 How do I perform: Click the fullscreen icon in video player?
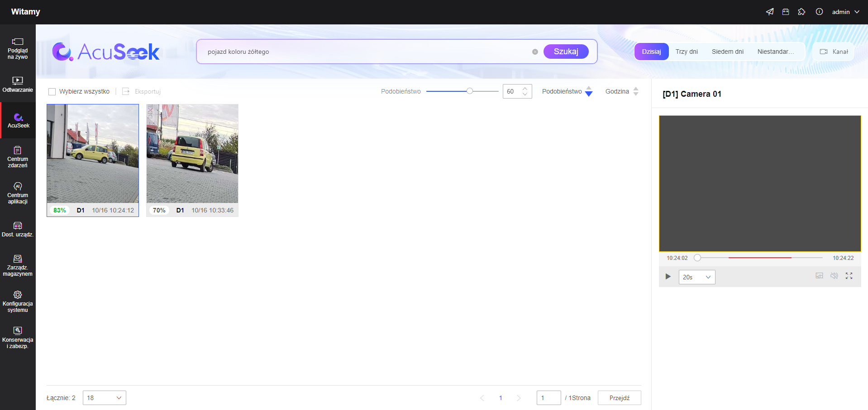[x=849, y=276]
